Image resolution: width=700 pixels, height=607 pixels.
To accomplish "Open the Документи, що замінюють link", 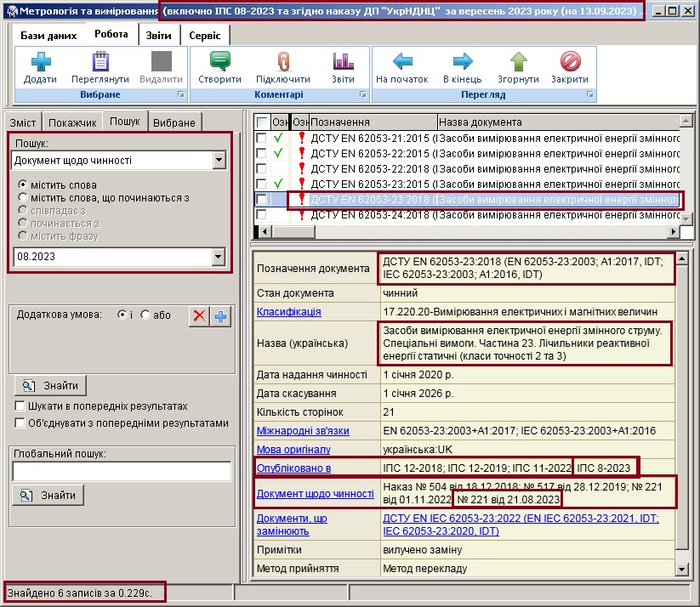I will [x=292, y=525].
